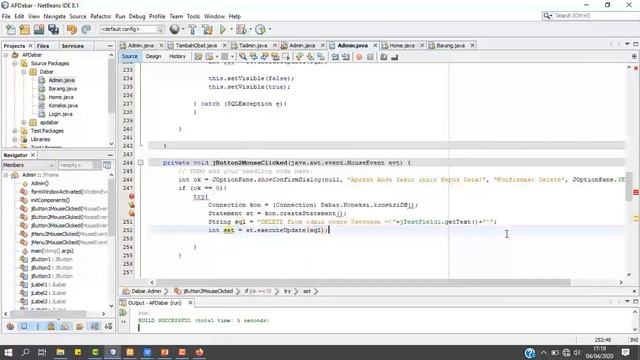
Task: Click the Clean and Build Project icon
Action: point(207,29)
